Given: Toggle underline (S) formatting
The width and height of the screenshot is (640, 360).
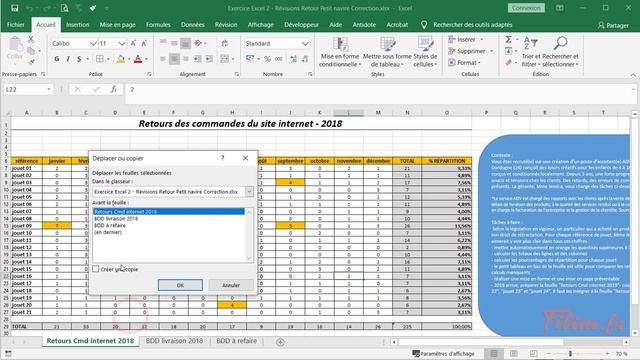Looking at the screenshot, I should 79,59.
